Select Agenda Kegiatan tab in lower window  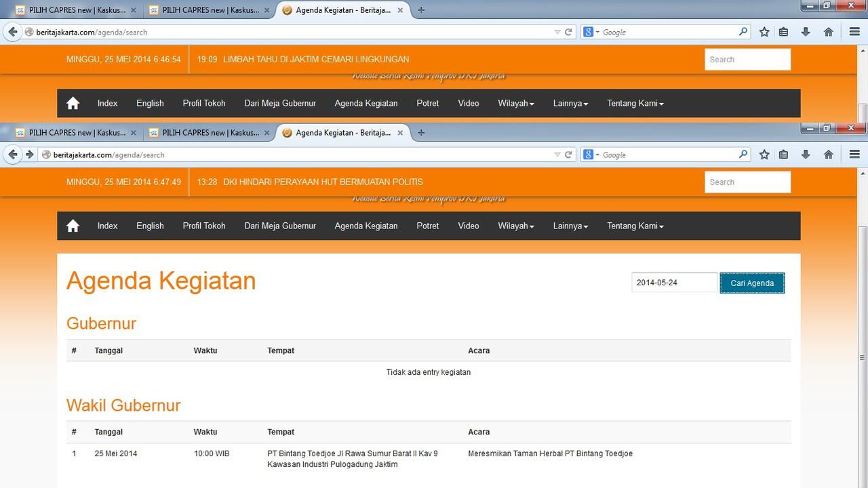coord(343,133)
